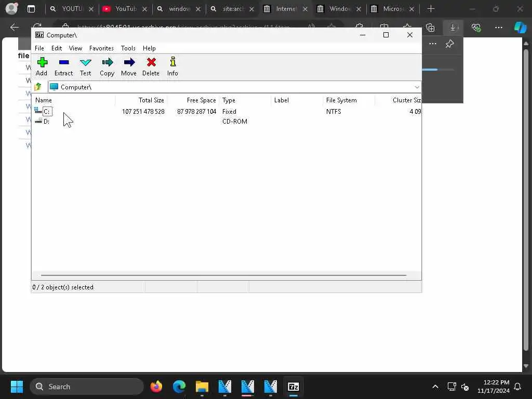Sort by the Type column header
532x399 pixels.
[x=245, y=100]
